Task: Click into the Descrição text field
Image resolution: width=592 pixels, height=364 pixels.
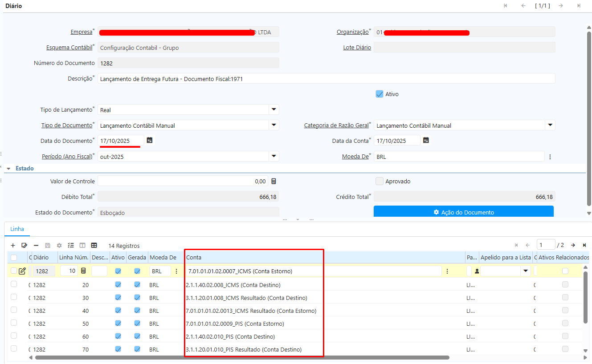Action: (325, 79)
